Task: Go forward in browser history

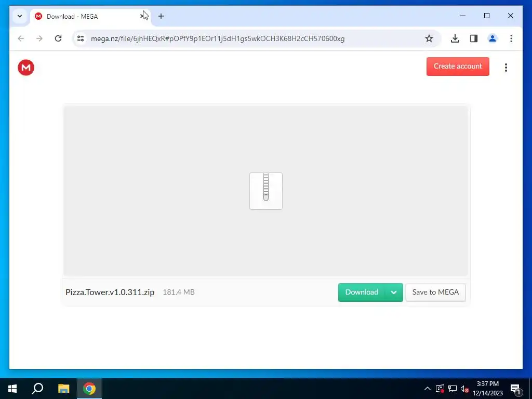Action: [x=39, y=38]
